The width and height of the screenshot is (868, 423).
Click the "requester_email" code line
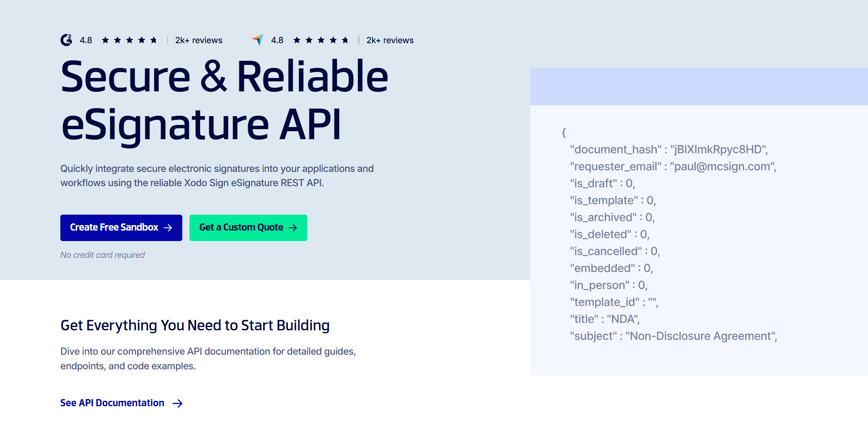(673, 166)
